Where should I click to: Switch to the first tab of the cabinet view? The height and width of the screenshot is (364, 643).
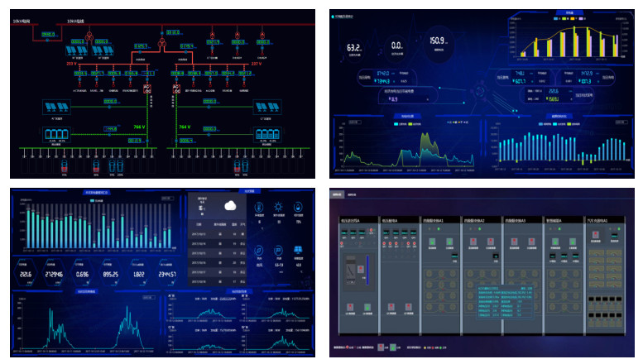click(337, 195)
